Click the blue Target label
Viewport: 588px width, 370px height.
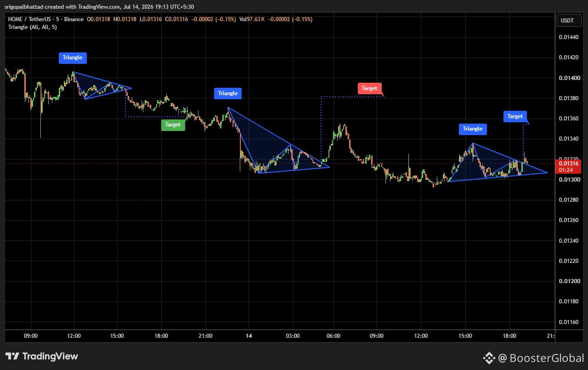515,116
